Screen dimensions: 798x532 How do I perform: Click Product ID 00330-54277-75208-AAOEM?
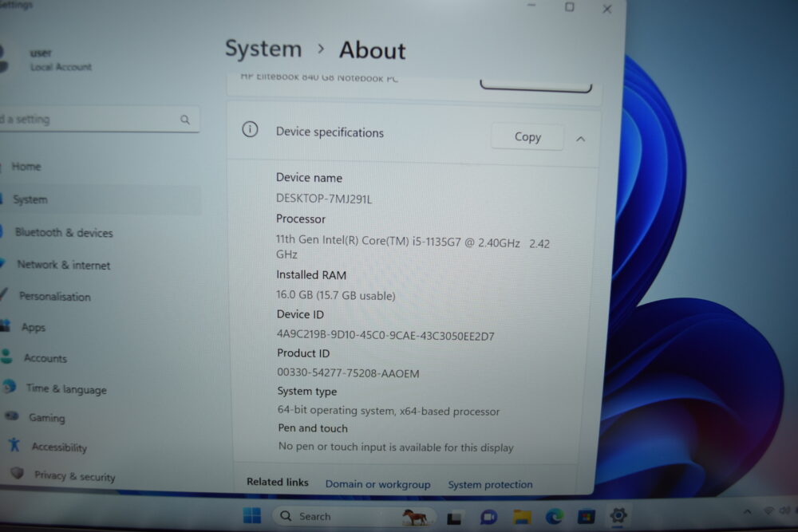tap(348, 372)
